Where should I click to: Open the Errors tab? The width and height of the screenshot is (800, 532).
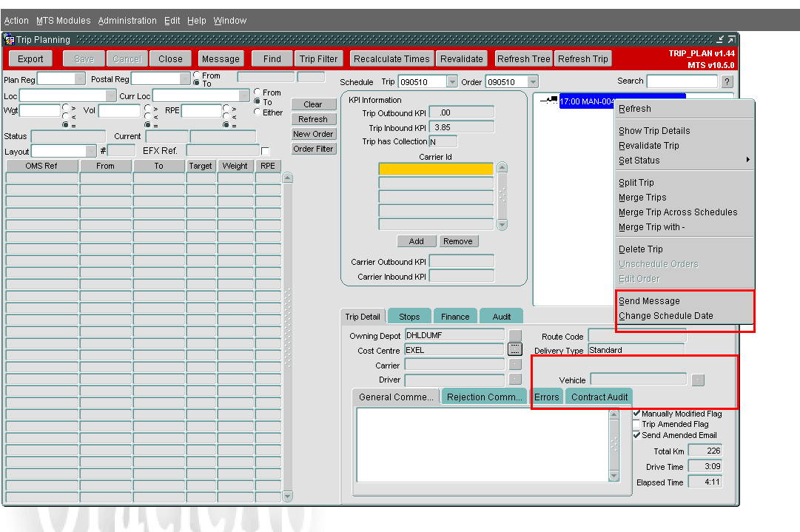pos(546,397)
